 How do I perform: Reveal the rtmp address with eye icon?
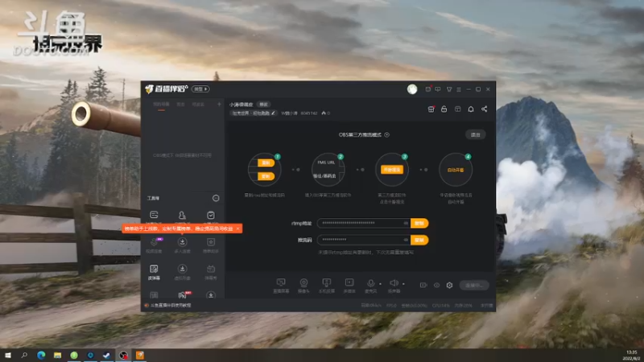[x=406, y=223]
